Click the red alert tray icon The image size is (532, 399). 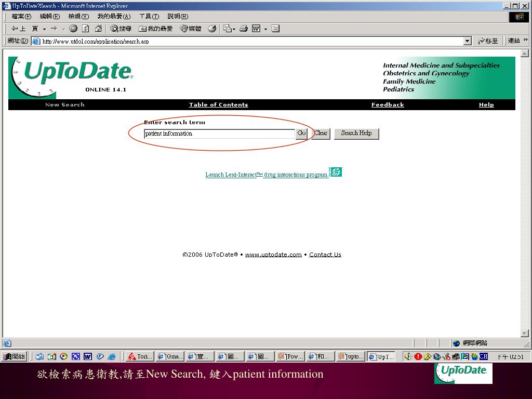418,356
